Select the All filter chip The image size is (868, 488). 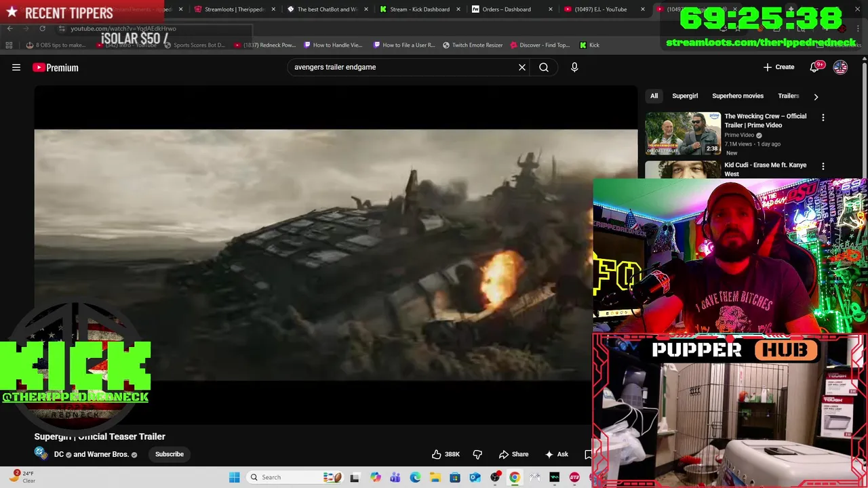pyautogui.click(x=654, y=96)
